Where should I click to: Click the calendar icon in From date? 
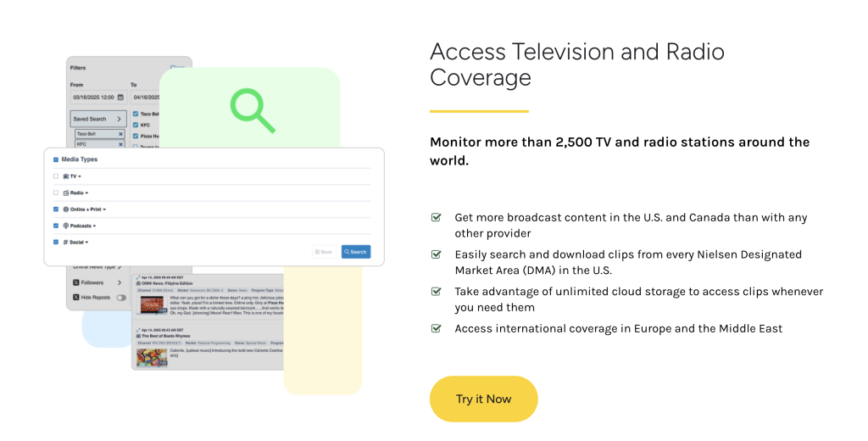pyautogui.click(x=121, y=97)
